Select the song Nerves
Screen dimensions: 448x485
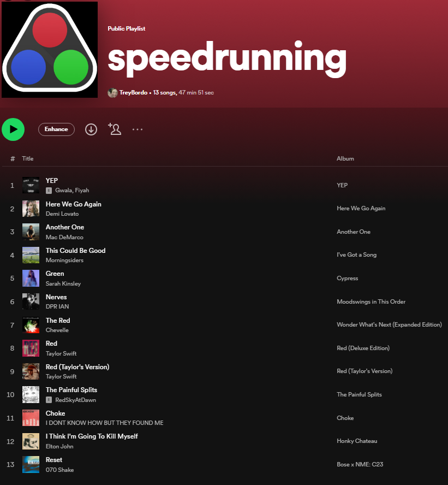tap(56, 297)
